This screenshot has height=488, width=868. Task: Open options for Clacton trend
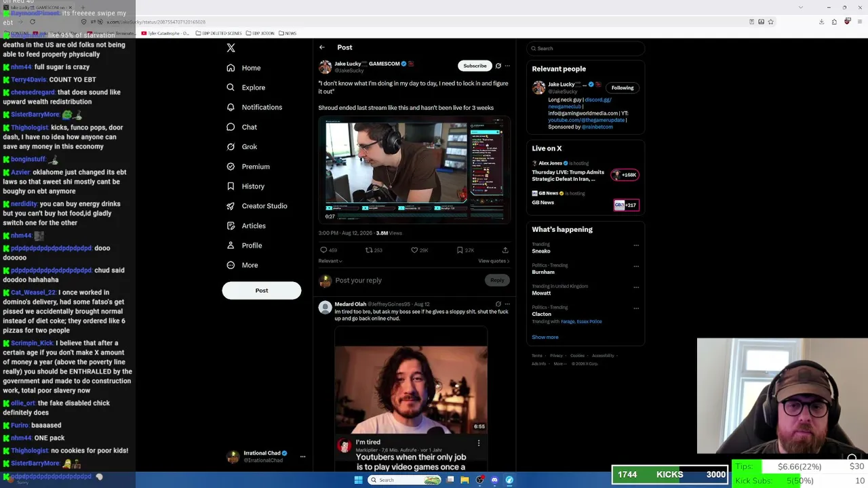(x=636, y=308)
